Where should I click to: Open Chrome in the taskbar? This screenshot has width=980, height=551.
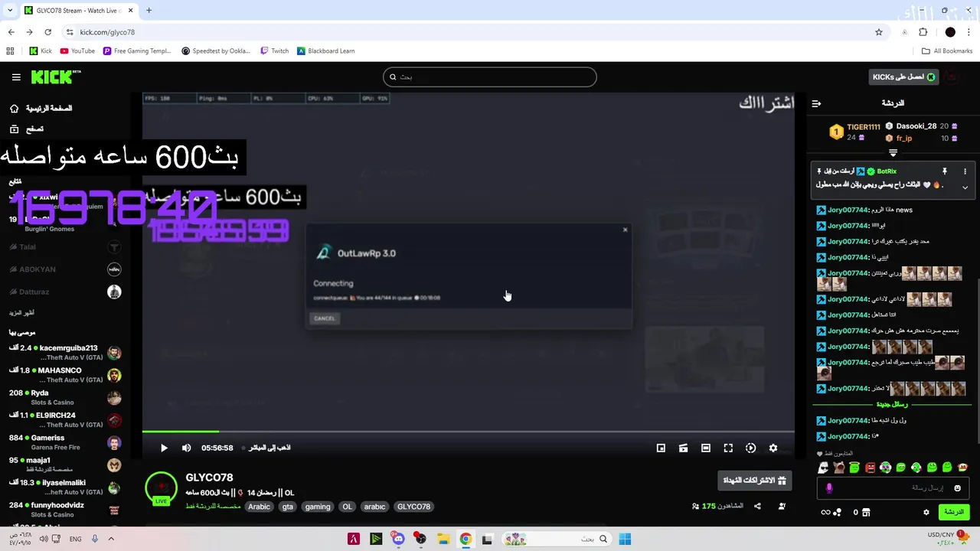pos(465,539)
